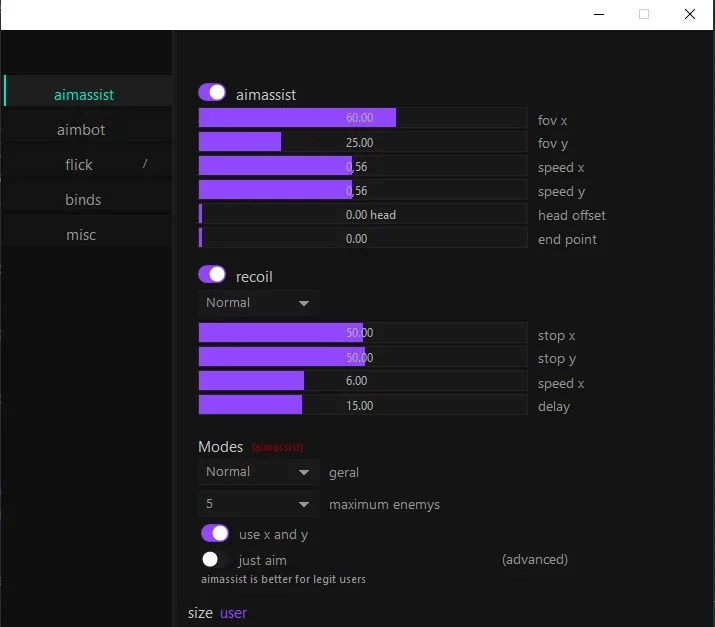
Task: Disable the use x and y toggle
Action: click(x=215, y=533)
